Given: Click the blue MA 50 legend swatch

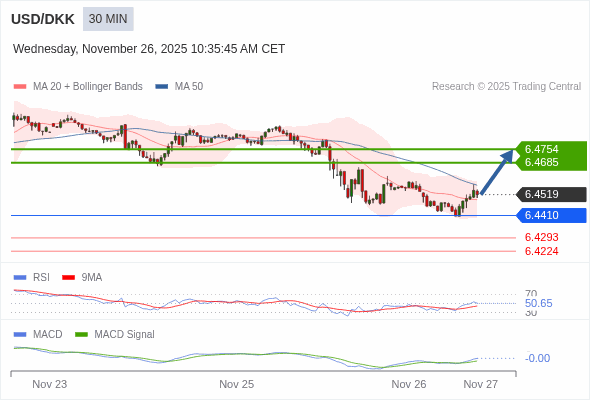Looking at the screenshot, I should click(x=162, y=87).
